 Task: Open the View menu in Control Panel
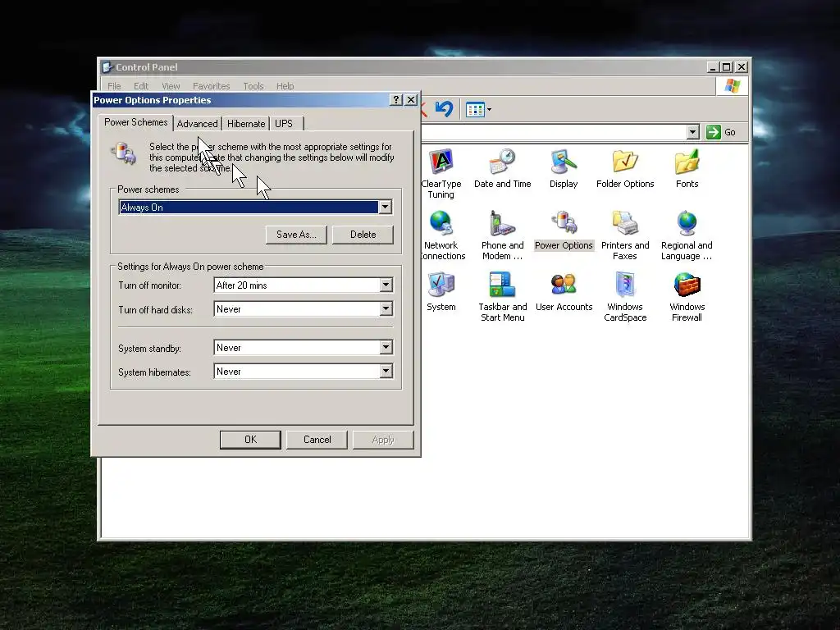coord(171,85)
